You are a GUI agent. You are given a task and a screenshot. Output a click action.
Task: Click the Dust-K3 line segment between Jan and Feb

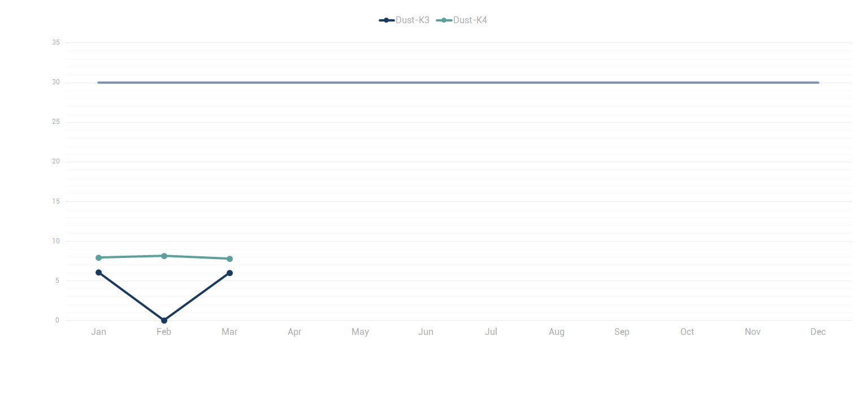131,296
